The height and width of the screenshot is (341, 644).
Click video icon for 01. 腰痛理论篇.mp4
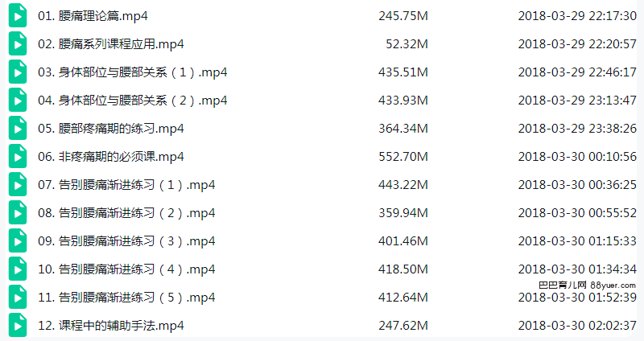[18, 15]
